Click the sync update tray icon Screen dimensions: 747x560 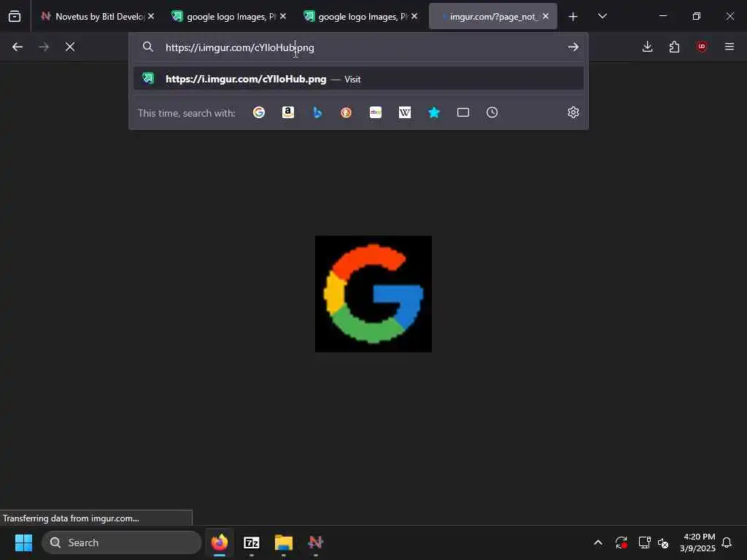click(x=622, y=542)
